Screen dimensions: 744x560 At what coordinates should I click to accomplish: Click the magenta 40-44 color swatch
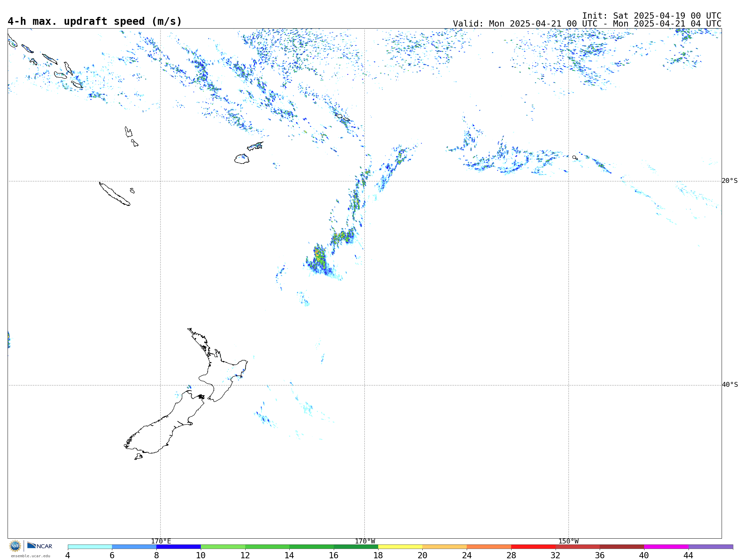click(666, 547)
